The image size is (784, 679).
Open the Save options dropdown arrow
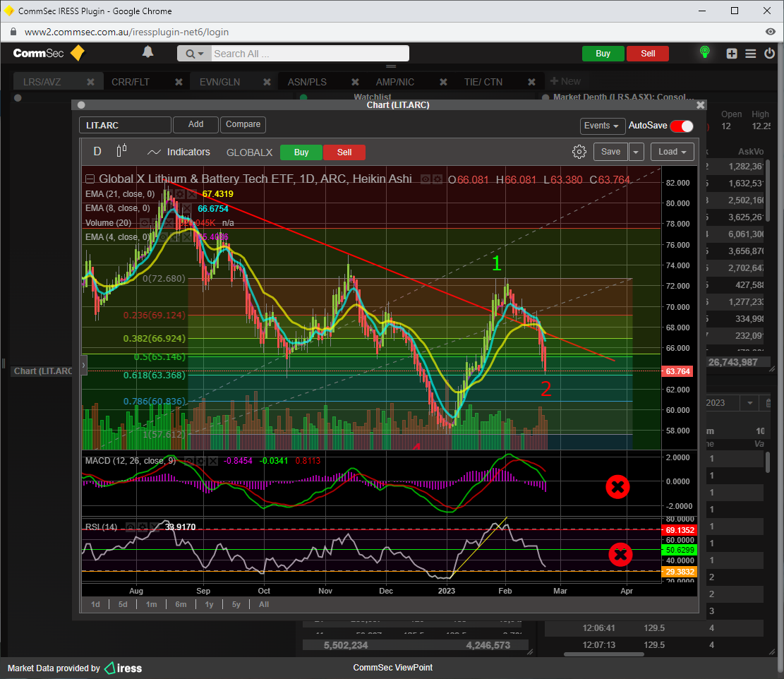click(636, 152)
